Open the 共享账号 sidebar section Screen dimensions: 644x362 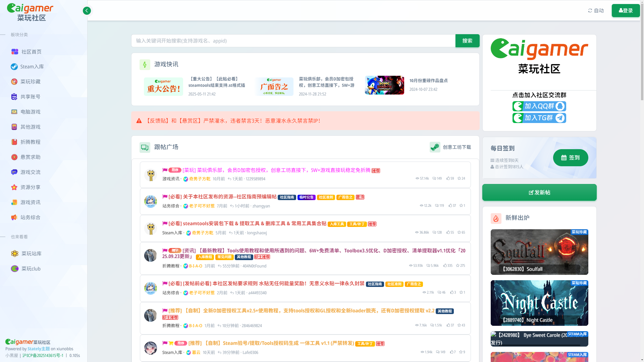(30, 97)
